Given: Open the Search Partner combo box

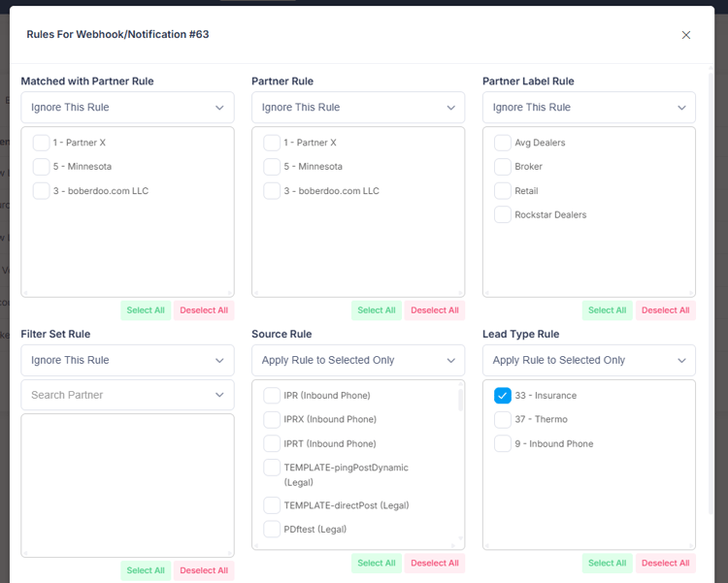Looking at the screenshot, I should 127,395.
